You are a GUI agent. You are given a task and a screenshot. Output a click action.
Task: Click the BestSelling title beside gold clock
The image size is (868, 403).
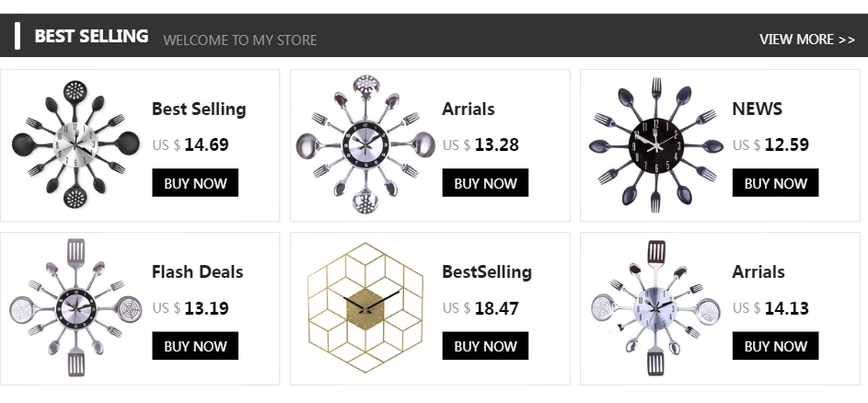coord(487,271)
